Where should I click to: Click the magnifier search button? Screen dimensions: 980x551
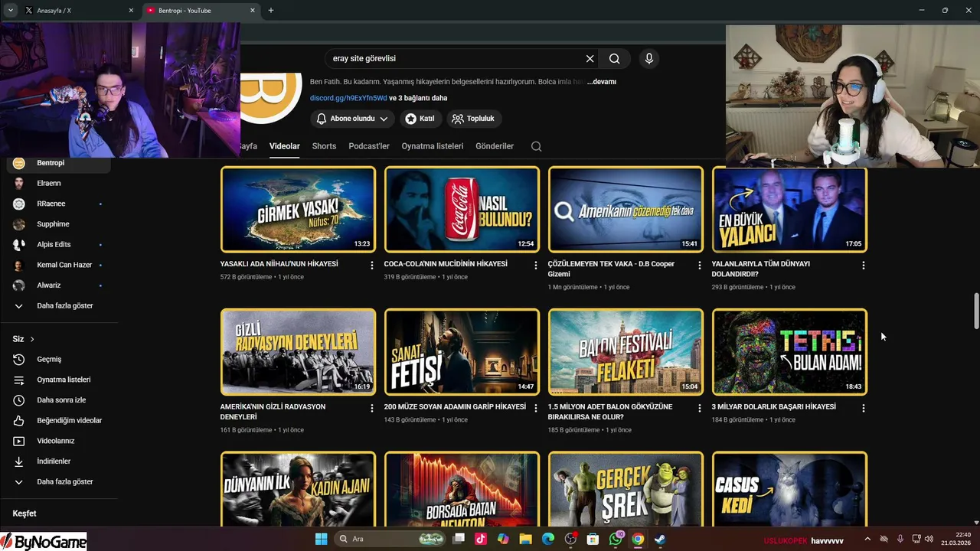pyautogui.click(x=615, y=58)
